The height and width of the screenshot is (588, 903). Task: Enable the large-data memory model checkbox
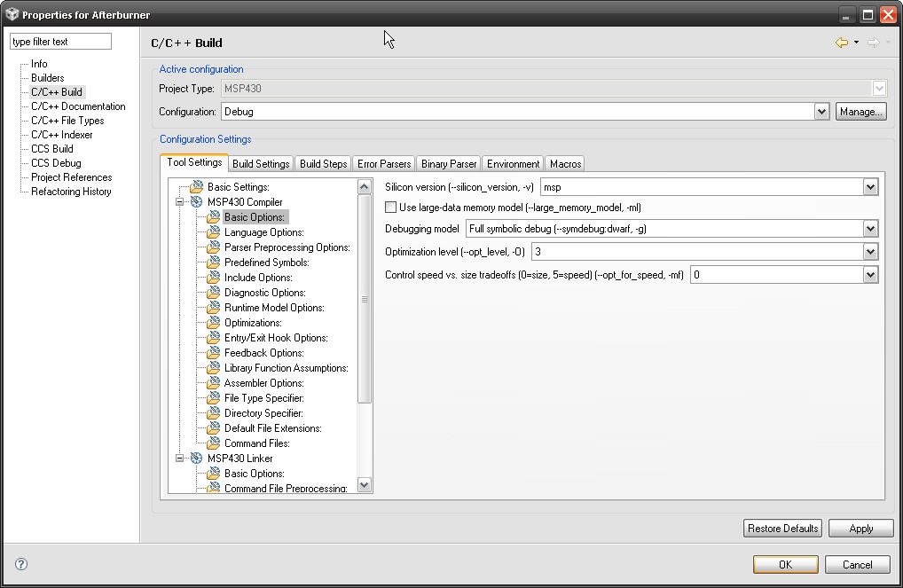tap(390, 207)
